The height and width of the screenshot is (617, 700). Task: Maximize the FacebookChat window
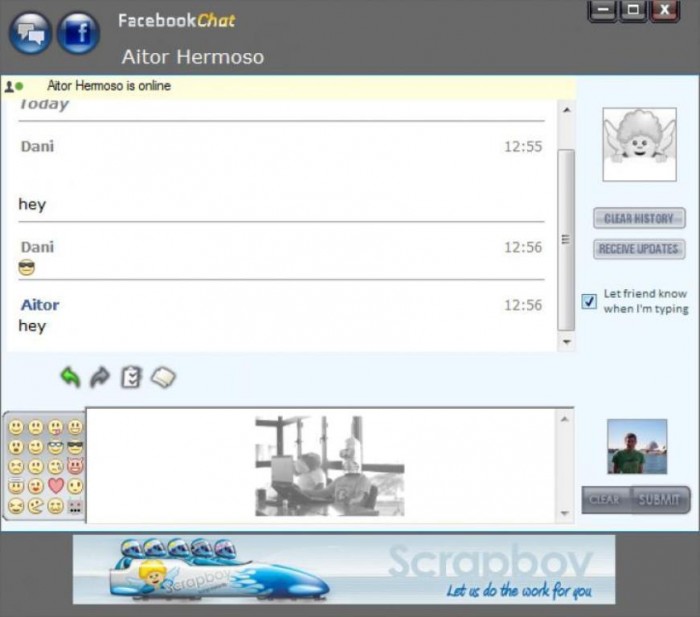(633, 10)
